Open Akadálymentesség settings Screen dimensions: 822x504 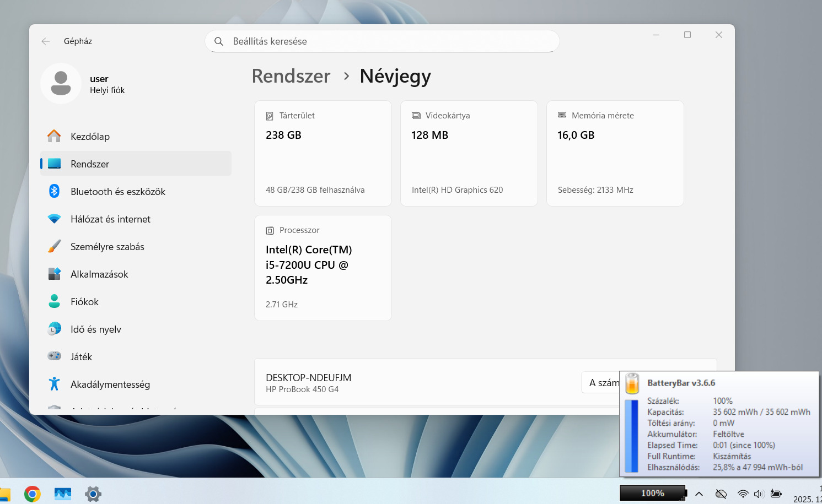click(136, 384)
